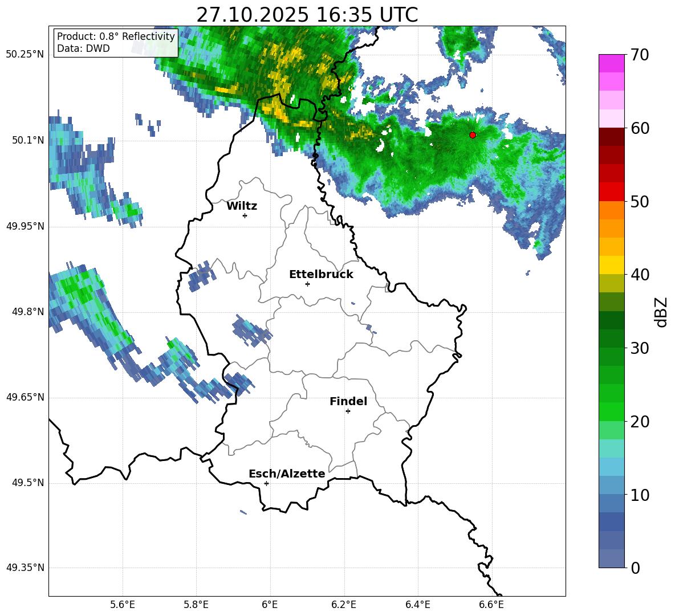The height and width of the screenshot is (616, 675).
Task: Click the 6.6°E longitude tick label
Action: [491, 605]
